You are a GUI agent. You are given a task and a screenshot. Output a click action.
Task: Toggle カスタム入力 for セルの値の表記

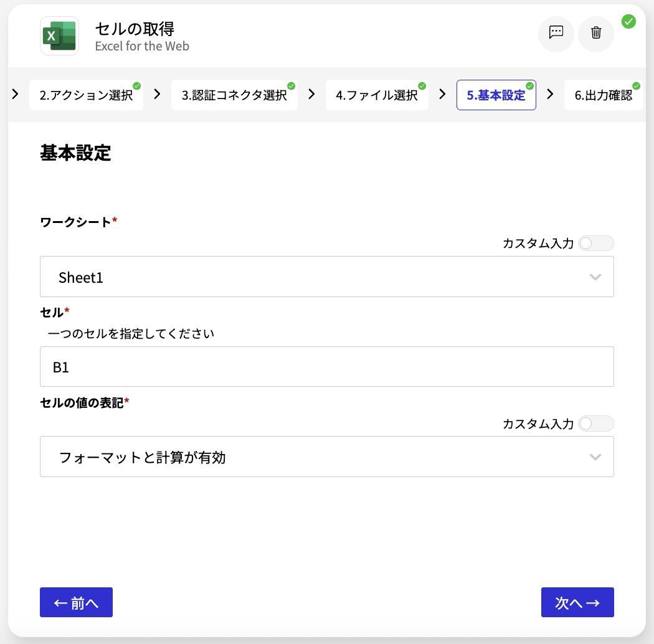coord(596,424)
